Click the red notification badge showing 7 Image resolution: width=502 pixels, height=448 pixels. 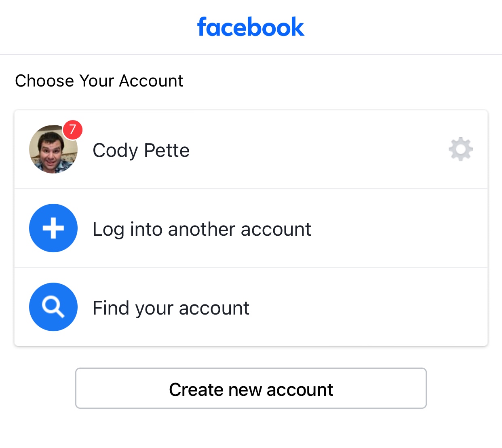click(73, 130)
